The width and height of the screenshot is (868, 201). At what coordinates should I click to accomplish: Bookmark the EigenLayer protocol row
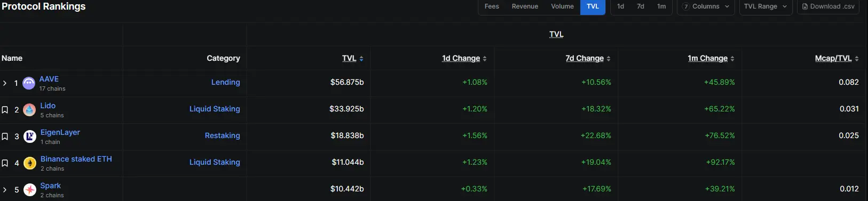[x=5, y=136]
